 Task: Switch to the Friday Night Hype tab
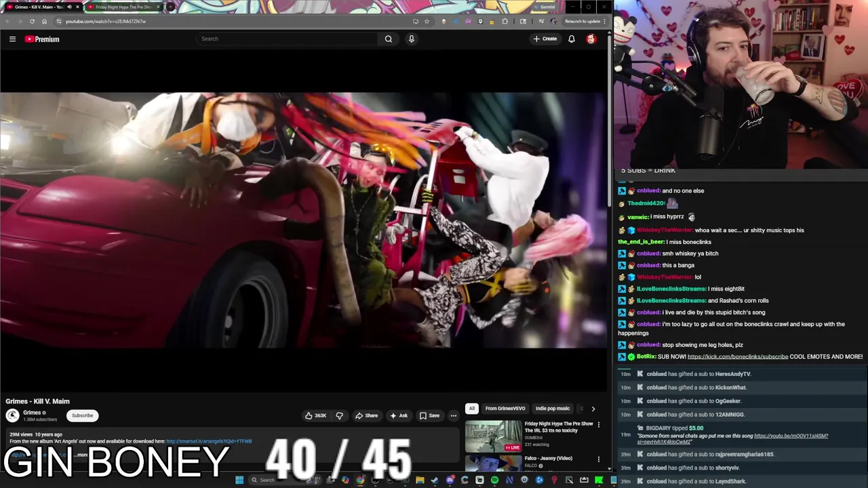point(123,7)
